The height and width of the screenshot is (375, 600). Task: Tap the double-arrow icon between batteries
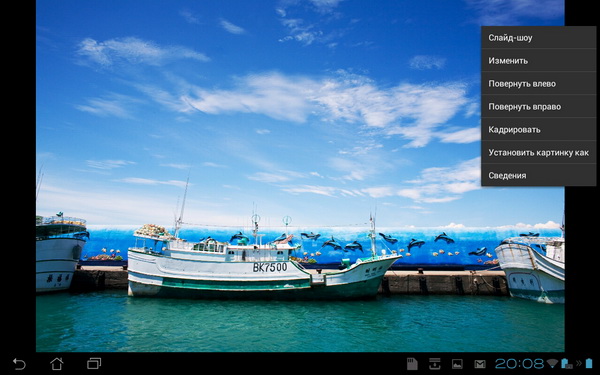pyautogui.click(x=579, y=363)
